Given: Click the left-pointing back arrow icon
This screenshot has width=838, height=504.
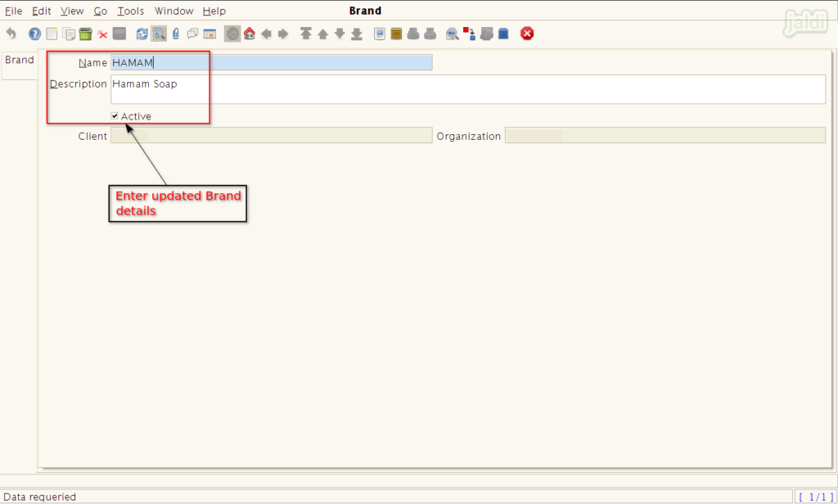Looking at the screenshot, I should pyautogui.click(x=266, y=34).
